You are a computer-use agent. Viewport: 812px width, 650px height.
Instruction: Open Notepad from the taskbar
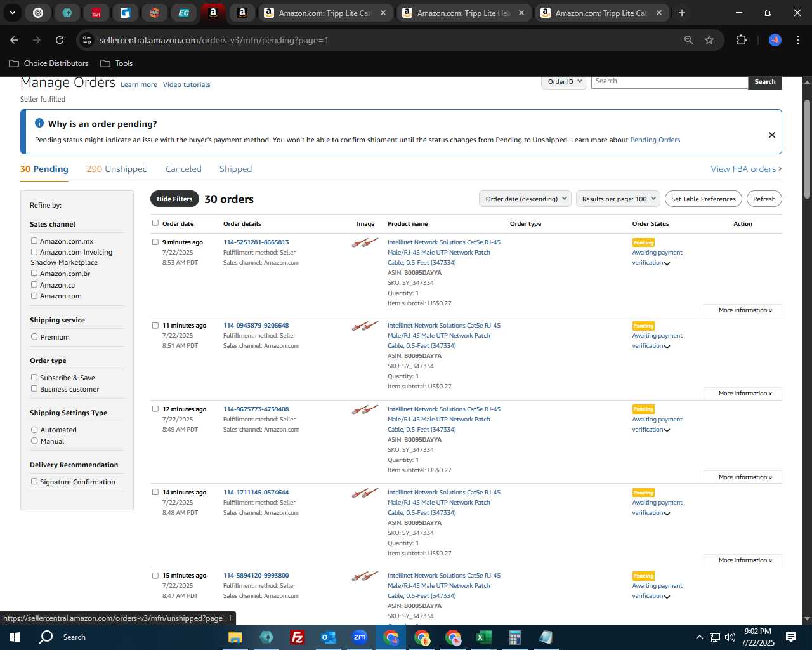pyautogui.click(x=546, y=637)
